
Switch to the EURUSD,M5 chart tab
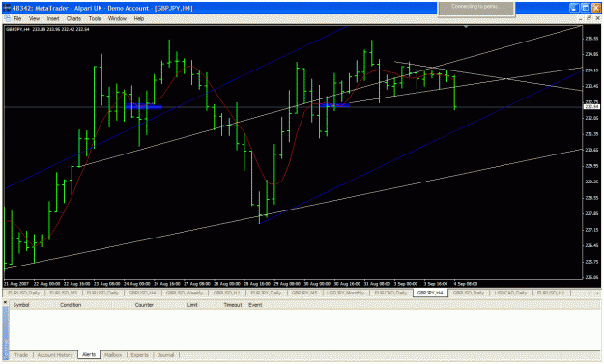pos(63,293)
